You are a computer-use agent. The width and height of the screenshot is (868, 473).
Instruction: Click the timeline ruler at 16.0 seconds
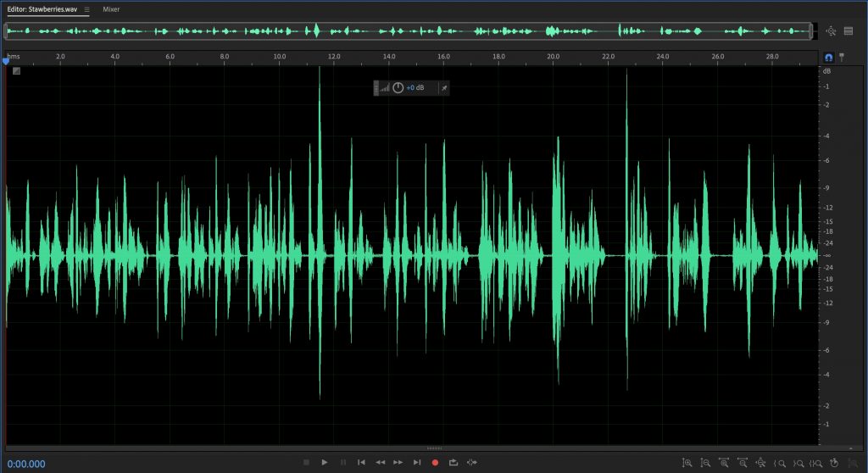(x=443, y=58)
